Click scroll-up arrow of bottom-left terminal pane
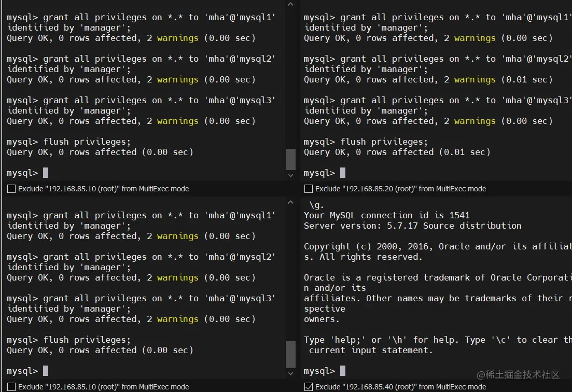This screenshot has height=392, width=572. (290, 202)
